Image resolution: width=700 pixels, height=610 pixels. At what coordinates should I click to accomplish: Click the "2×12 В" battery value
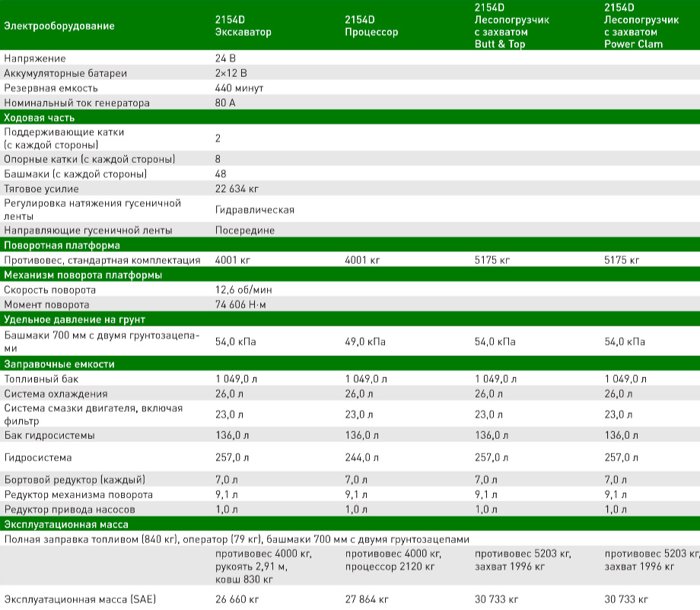pos(231,73)
